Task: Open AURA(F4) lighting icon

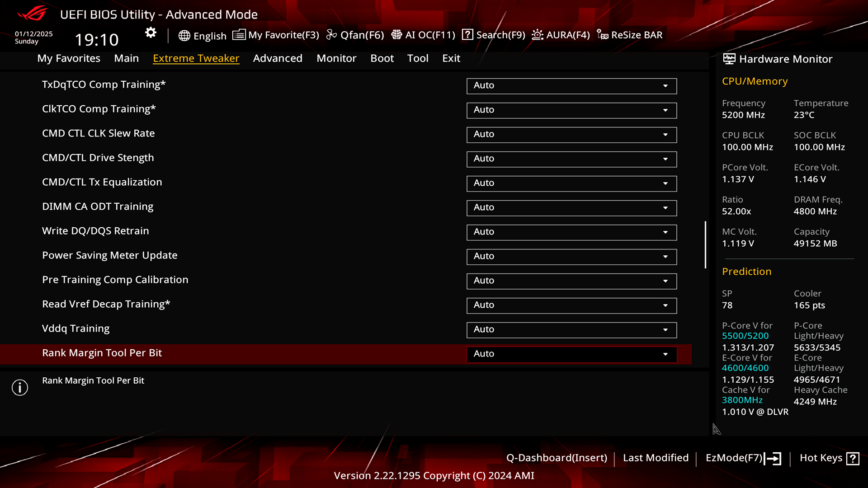Action: point(538,35)
